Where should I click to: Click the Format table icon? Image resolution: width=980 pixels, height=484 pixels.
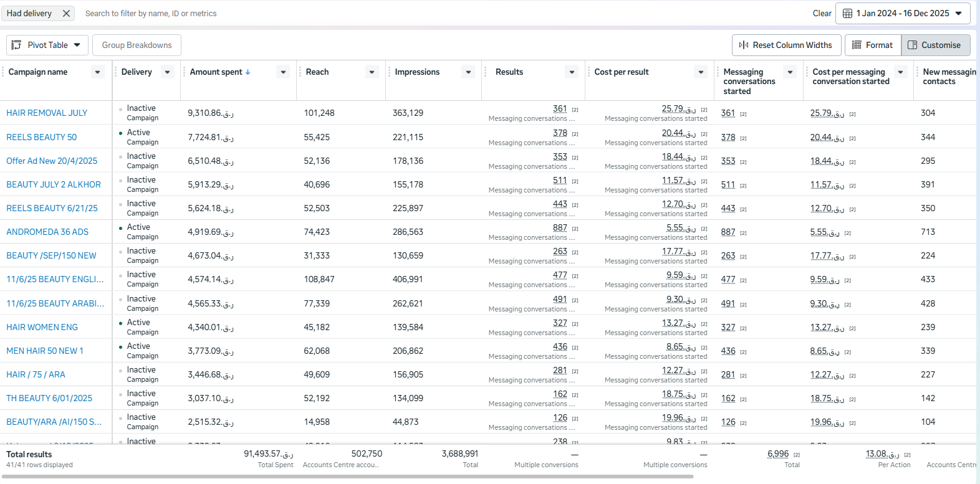(x=857, y=45)
